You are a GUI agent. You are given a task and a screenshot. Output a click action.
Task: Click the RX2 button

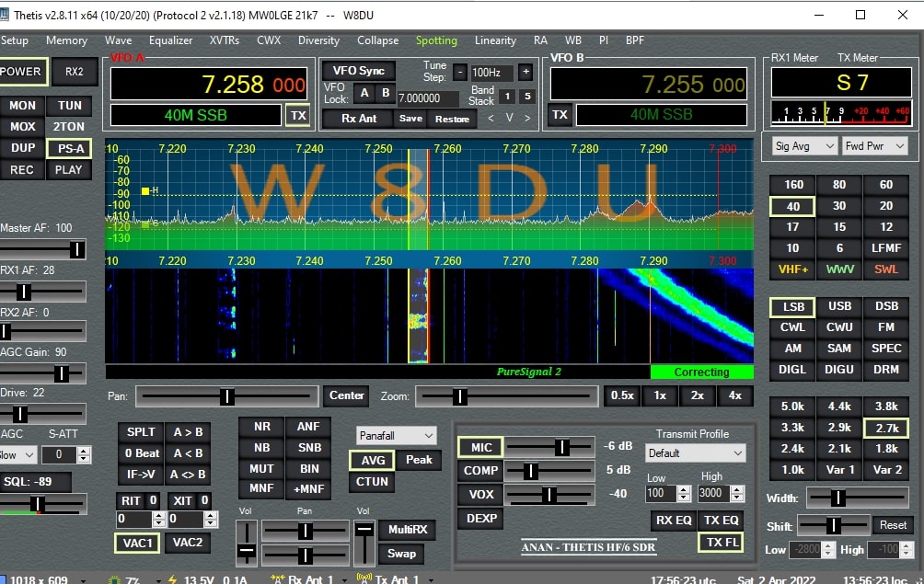point(74,72)
